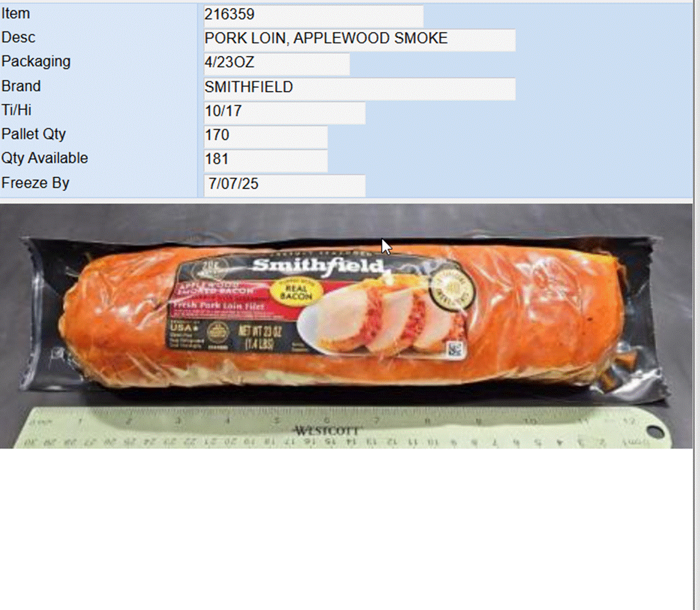Click the Pallet Qty label
This screenshot has width=700, height=610.
click(34, 135)
